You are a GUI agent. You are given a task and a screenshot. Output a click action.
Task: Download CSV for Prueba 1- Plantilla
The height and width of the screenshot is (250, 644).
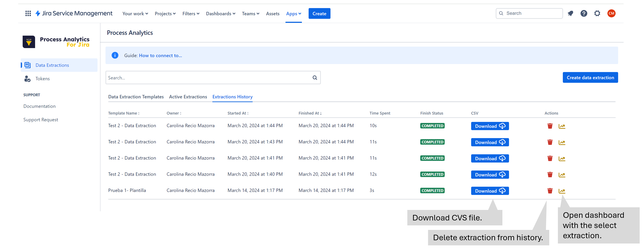click(490, 191)
